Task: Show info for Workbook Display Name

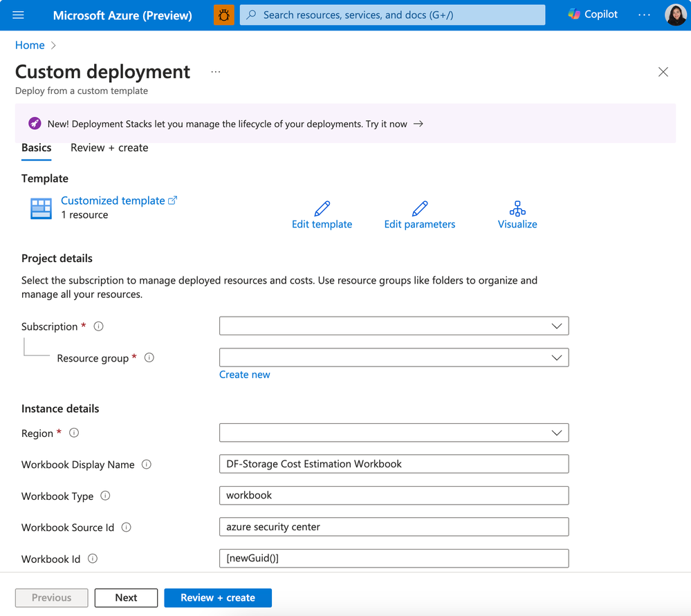Action: (147, 465)
